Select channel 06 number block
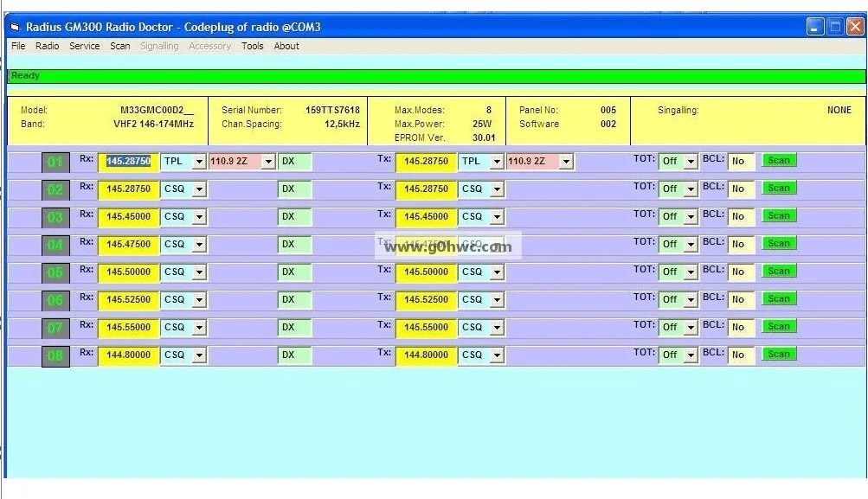The width and height of the screenshot is (868, 499). (55, 300)
